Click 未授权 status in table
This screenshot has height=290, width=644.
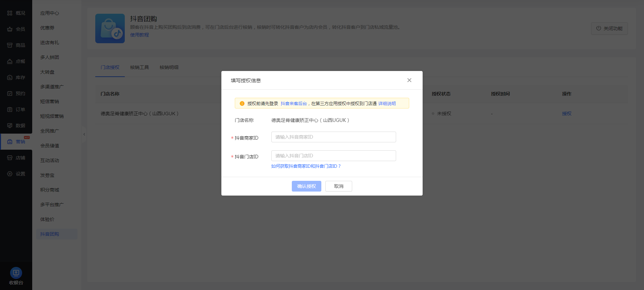coord(441,114)
